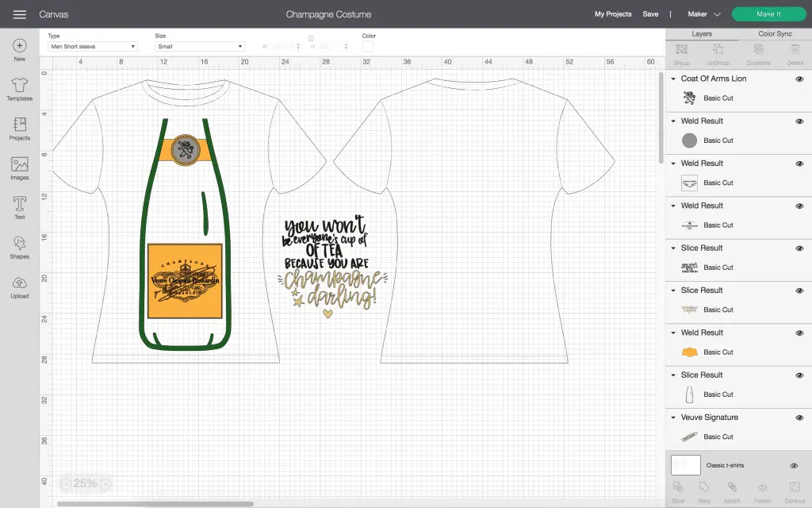Switch to the Color Sync tab
The width and height of the screenshot is (812, 508).
pos(775,34)
